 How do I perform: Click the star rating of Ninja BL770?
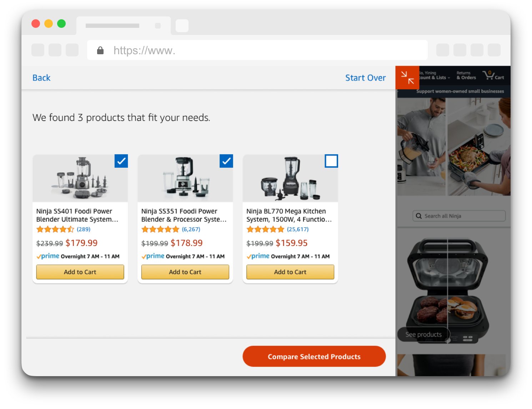point(265,229)
